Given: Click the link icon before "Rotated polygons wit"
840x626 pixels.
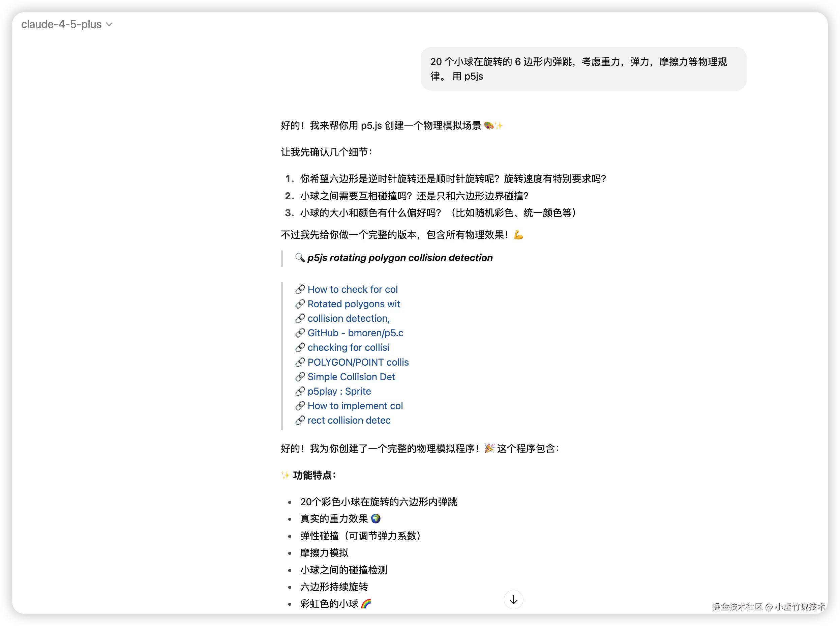Looking at the screenshot, I should [x=300, y=304].
